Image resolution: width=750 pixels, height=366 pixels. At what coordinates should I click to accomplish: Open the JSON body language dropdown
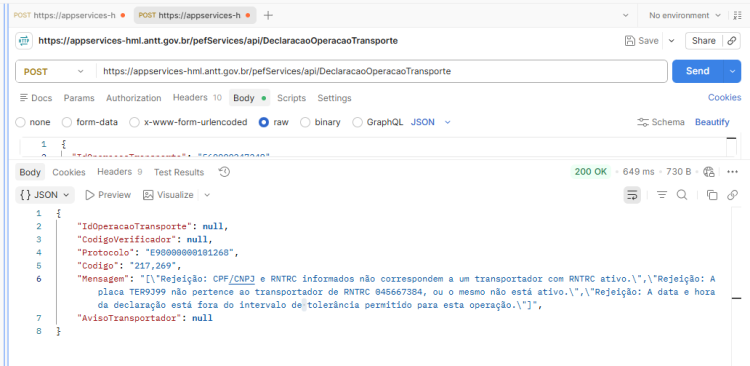pyautogui.click(x=430, y=122)
